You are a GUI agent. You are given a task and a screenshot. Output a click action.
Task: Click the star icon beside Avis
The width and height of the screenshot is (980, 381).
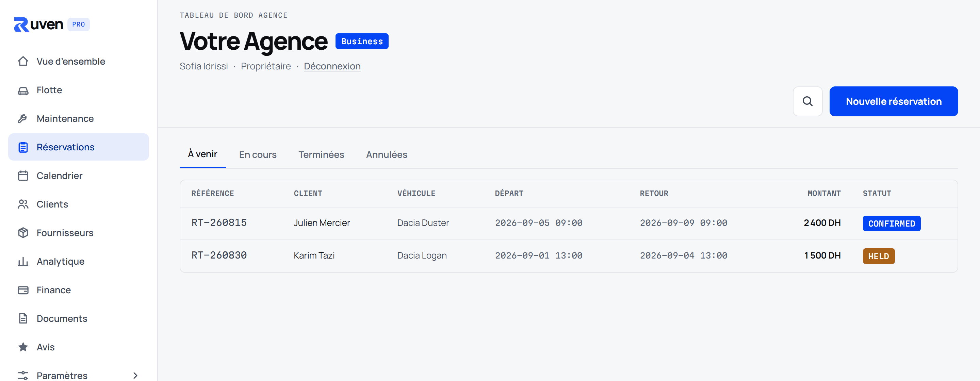coord(23,347)
